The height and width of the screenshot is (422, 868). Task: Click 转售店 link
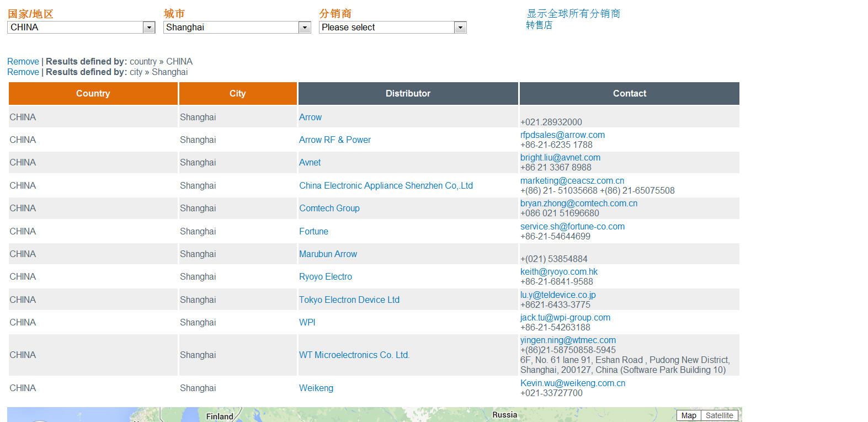tap(539, 25)
